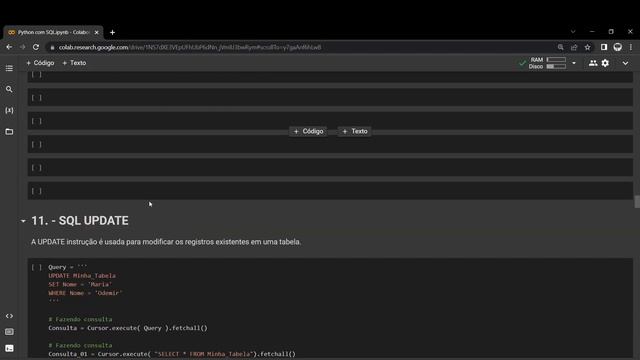This screenshot has height=360, width=640.
Task: Click the site lock icon in address bar
Action: (x=52, y=48)
